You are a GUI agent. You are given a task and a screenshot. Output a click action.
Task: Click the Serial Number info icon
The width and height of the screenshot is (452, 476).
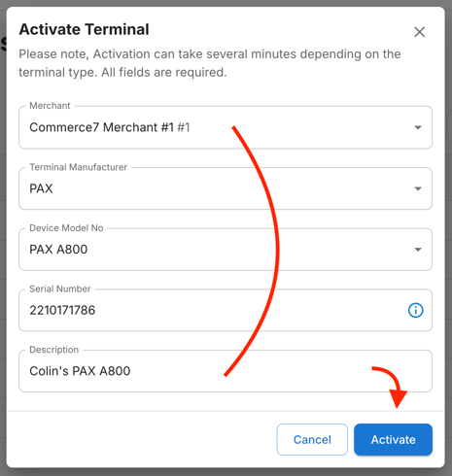415,310
